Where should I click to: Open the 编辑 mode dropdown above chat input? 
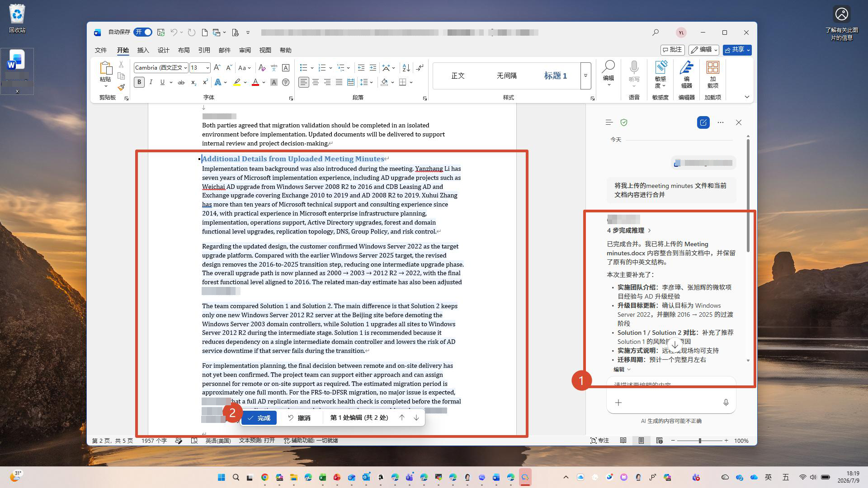point(622,369)
